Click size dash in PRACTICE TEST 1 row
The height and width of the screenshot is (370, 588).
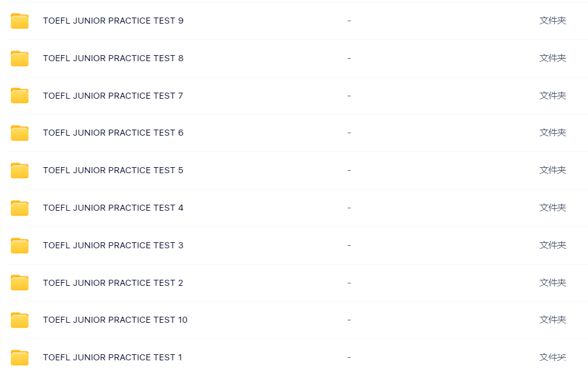[x=349, y=358]
